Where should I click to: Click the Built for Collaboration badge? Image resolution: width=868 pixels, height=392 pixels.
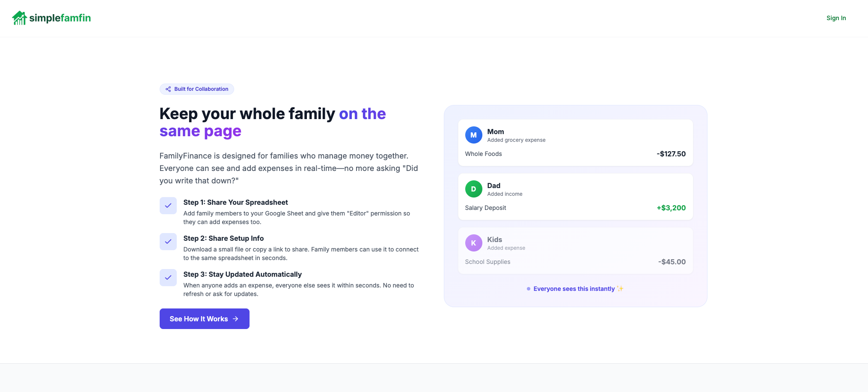196,89
